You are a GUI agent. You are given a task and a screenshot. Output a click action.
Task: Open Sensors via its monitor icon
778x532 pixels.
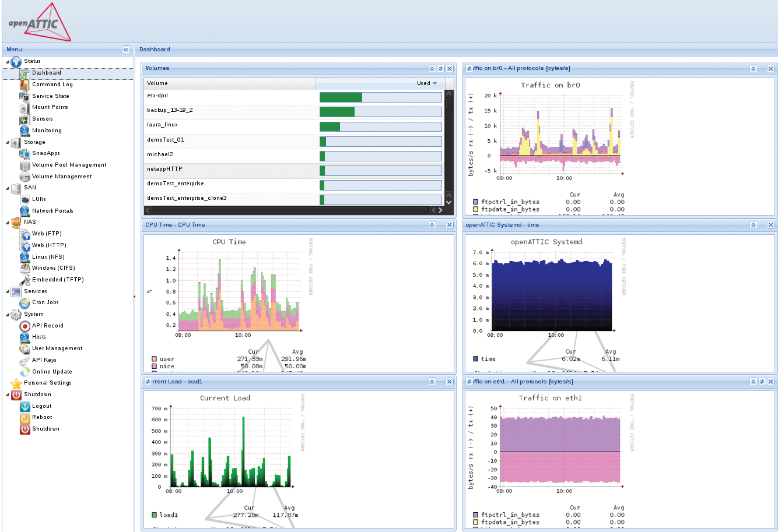click(24, 119)
